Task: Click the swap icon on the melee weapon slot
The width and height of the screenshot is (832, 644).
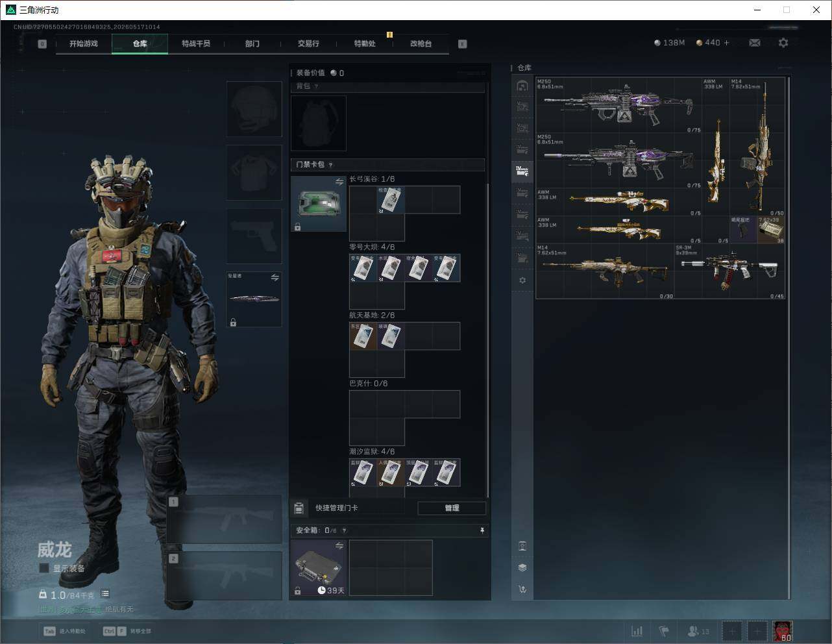Action: click(x=275, y=278)
